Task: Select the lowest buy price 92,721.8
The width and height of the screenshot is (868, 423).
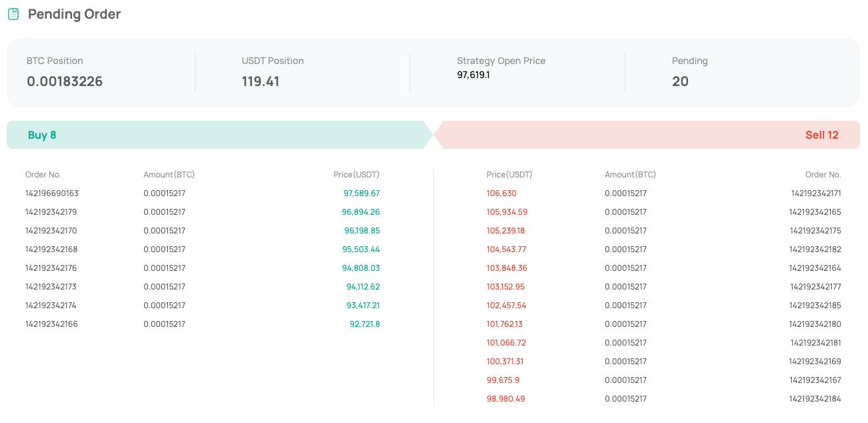Action: point(364,324)
